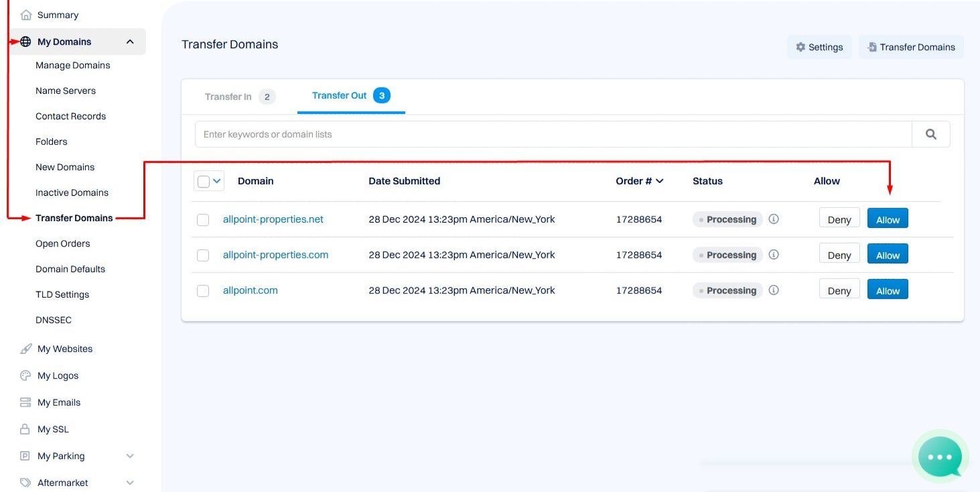Click Processing status of allpoint-properties.net
The height and width of the screenshot is (492, 980).
point(727,219)
